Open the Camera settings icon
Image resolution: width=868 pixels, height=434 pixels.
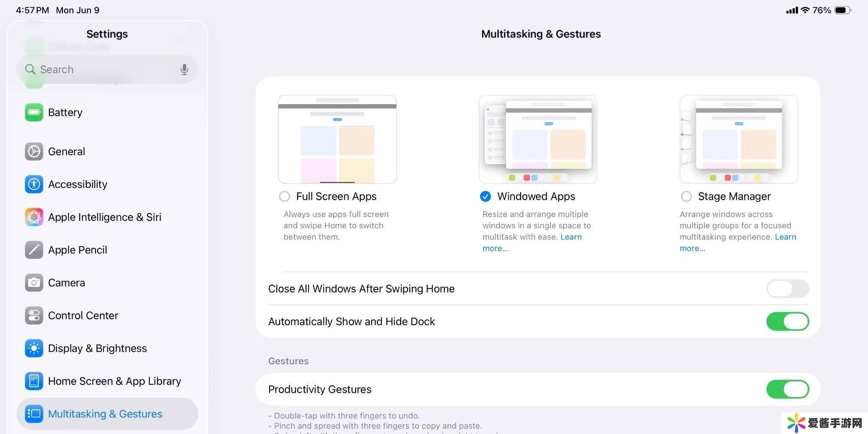34,283
